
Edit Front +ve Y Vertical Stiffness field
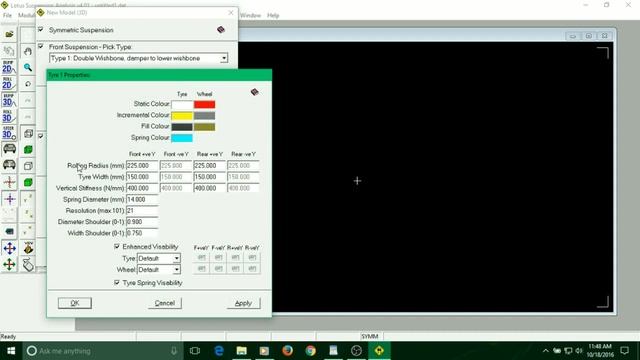142,188
